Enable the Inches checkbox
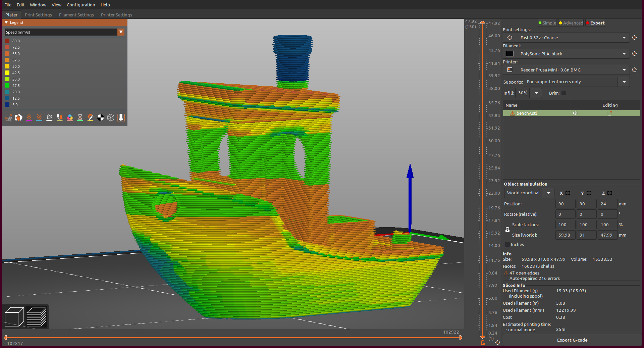Screen dimensions: 644x348 507,245
